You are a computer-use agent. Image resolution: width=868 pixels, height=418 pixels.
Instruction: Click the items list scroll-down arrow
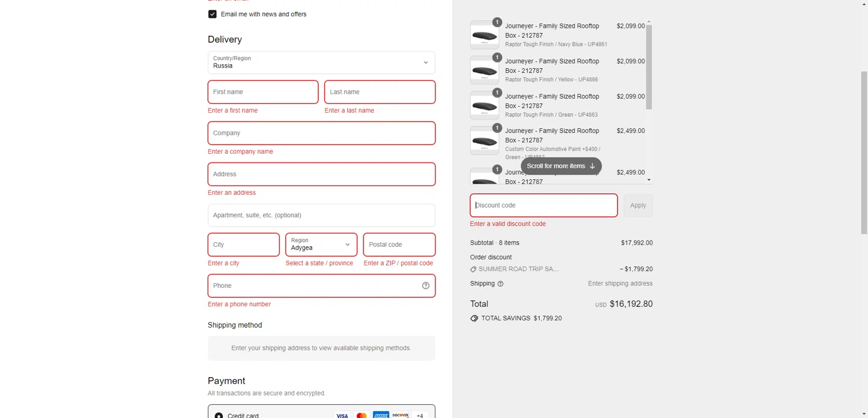coord(649,180)
